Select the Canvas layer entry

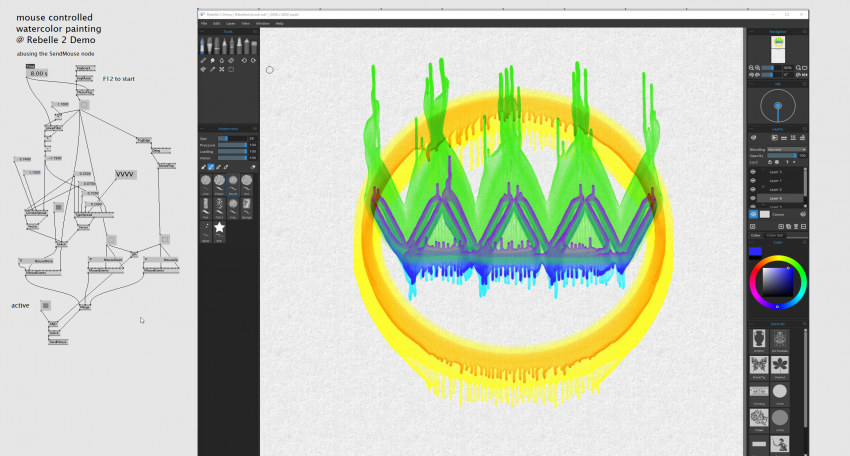coord(776,214)
